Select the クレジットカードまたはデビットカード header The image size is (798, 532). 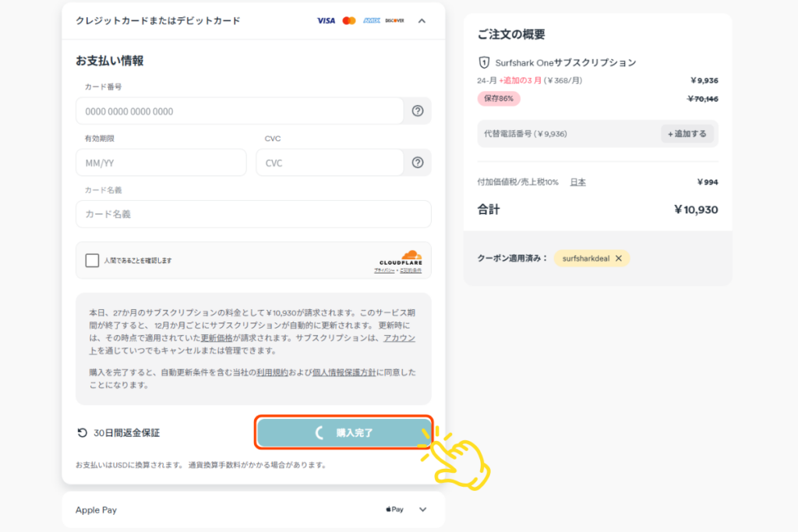[x=158, y=21]
